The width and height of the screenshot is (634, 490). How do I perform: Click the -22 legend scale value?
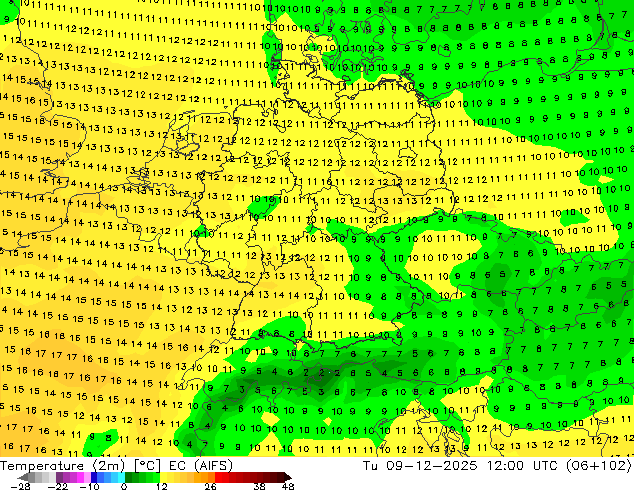pyautogui.click(x=58, y=486)
